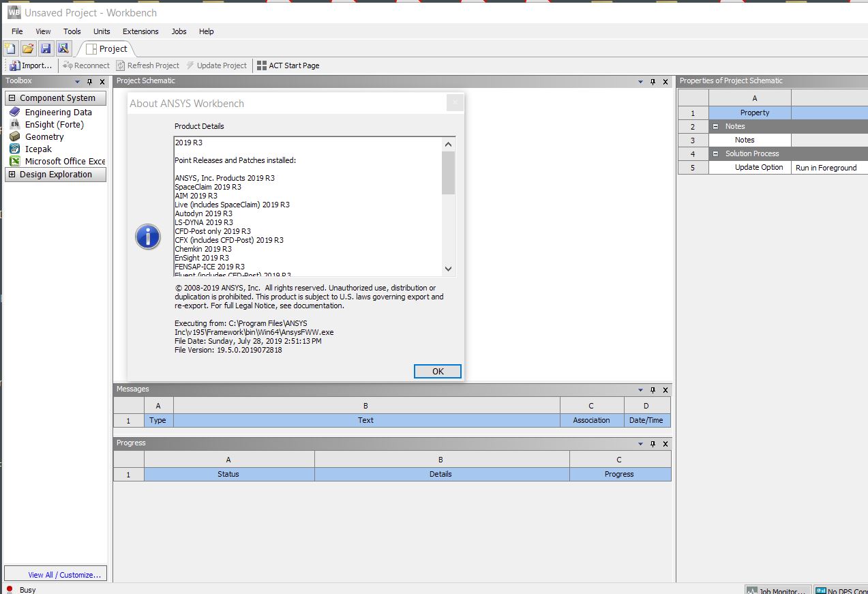Pin the Toolbox panel

coord(89,82)
